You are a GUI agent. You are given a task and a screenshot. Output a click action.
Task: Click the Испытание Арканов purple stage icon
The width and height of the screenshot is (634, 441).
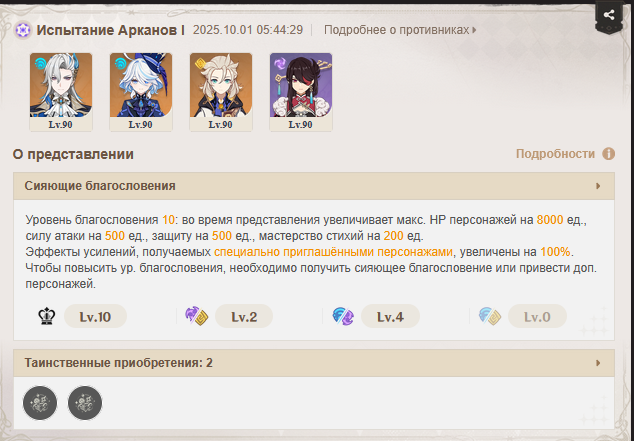click(x=23, y=30)
